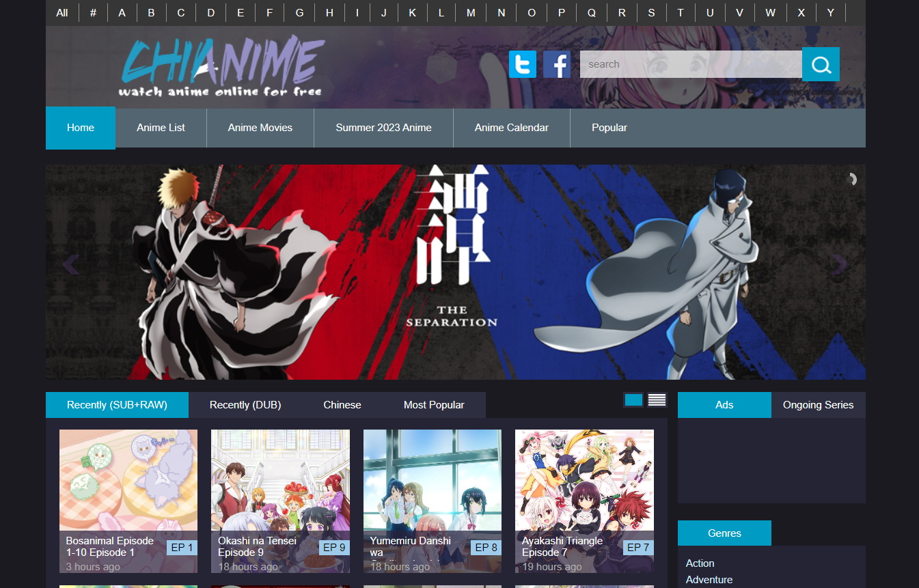The height and width of the screenshot is (588, 919).
Task: Open Summer 2023 Anime menu item
Action: (x=383, y=128)
